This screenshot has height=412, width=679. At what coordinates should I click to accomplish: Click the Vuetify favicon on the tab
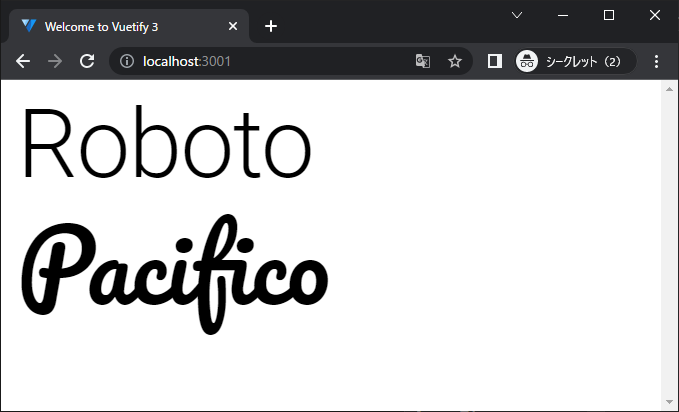click(29, 26)
